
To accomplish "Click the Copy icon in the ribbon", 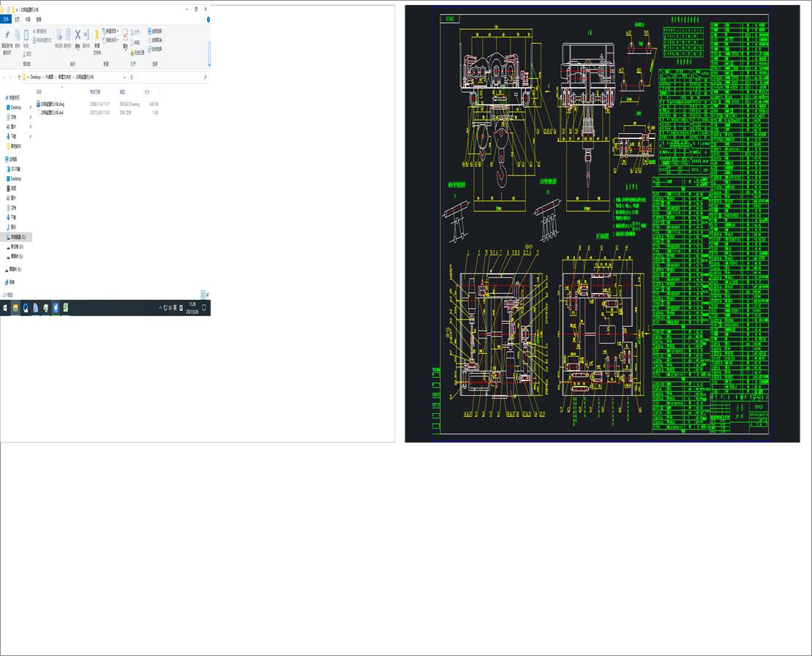I will point(17,35).
